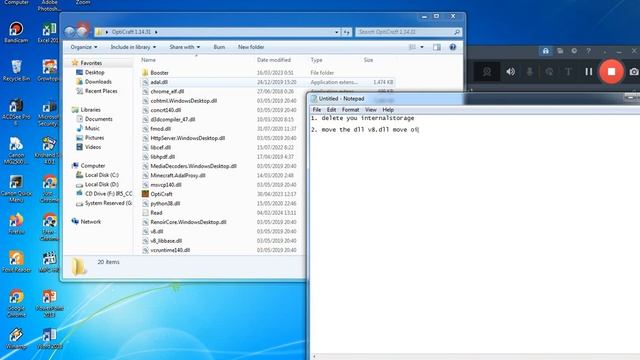Open the Format menu in Notepad
The image size is (640, 360).
(351, 110)
